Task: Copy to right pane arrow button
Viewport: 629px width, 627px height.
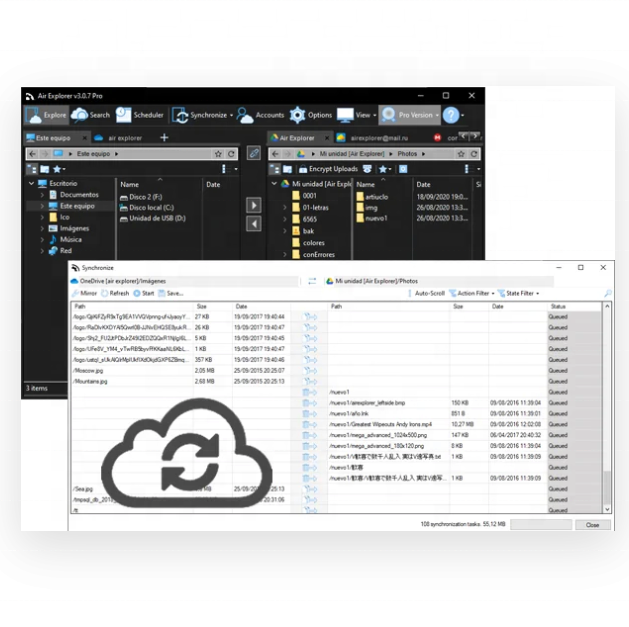Action: point(254,205)
